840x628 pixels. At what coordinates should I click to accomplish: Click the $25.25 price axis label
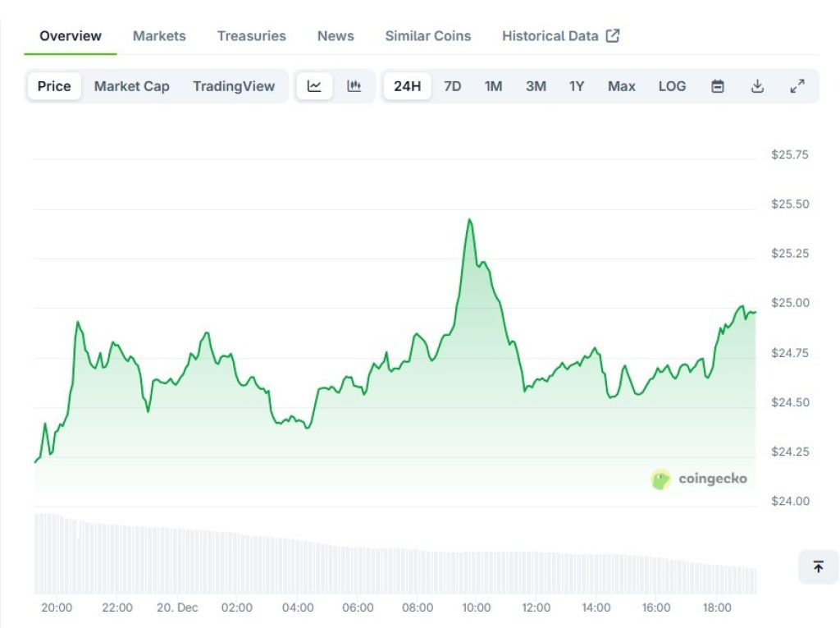(790, 253)
